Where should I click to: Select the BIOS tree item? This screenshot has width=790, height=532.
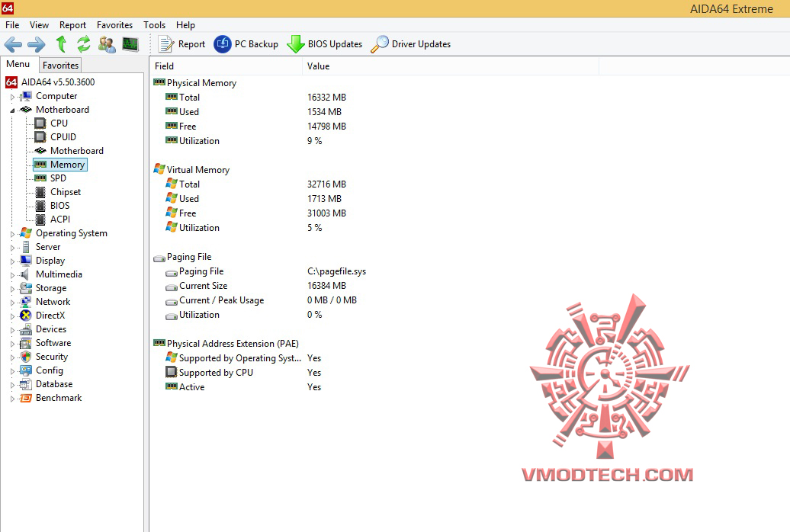click(60, 206)
